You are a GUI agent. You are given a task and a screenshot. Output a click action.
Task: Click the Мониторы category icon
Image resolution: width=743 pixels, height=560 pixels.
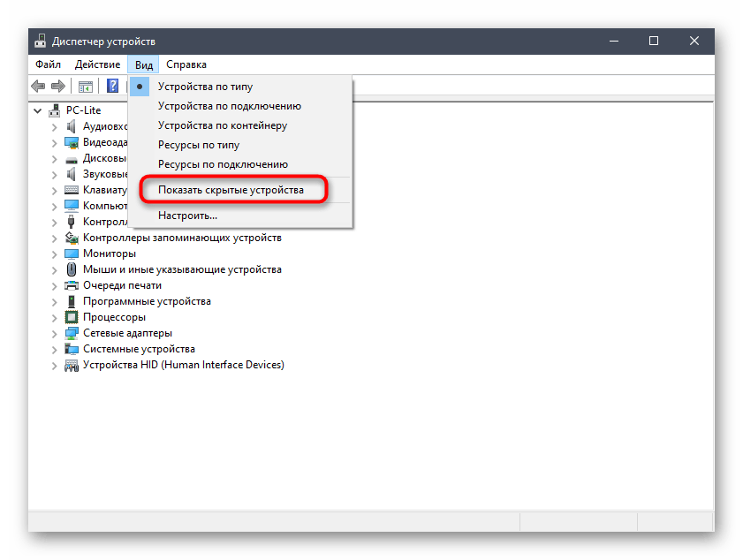[x=71, y=254]
